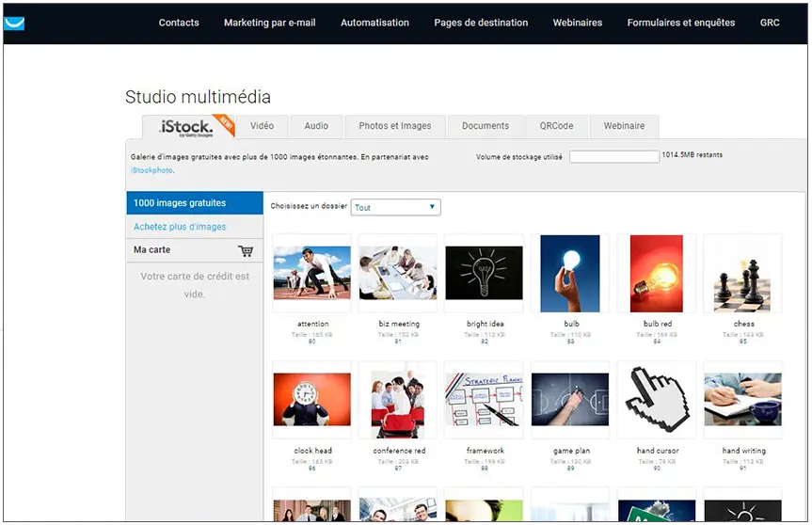812x525 pixels.
Task: Select the clock head thumbnail
Action: (311, 400)
